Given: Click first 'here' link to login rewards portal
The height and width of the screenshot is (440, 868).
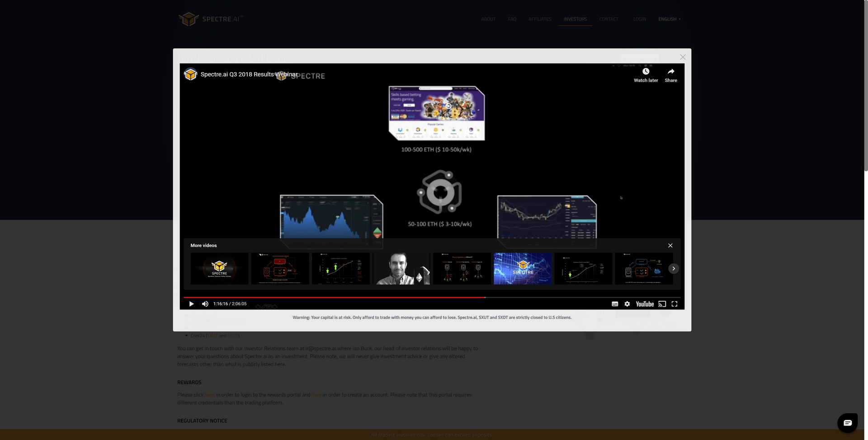Looking at the screenshot, I should (x=209, y=395).
